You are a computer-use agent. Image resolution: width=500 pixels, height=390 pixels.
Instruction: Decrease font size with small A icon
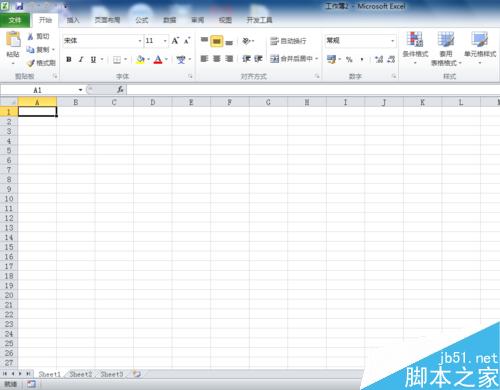point(187,41)
